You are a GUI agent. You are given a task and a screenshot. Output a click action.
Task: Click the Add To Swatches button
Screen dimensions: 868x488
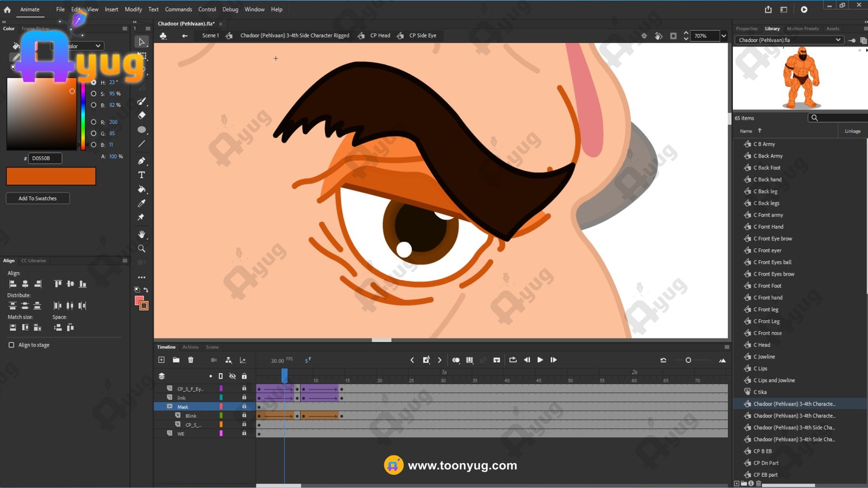[37, 198]
